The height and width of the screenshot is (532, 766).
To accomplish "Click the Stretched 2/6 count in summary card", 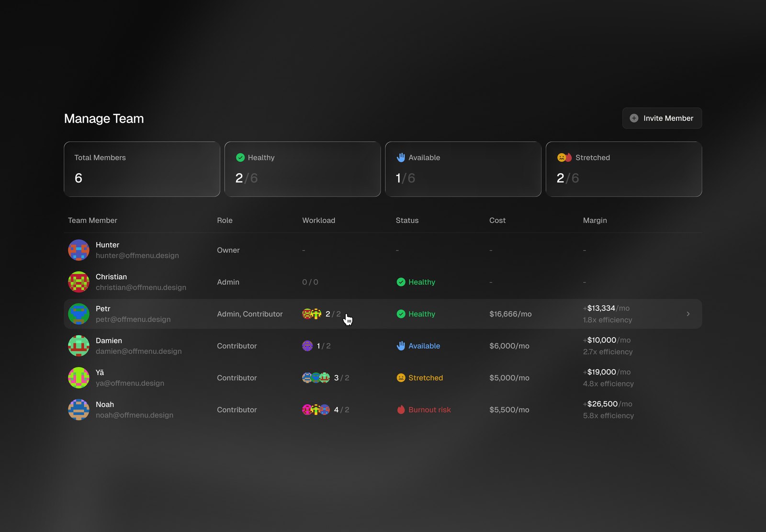I will point(568,178).
